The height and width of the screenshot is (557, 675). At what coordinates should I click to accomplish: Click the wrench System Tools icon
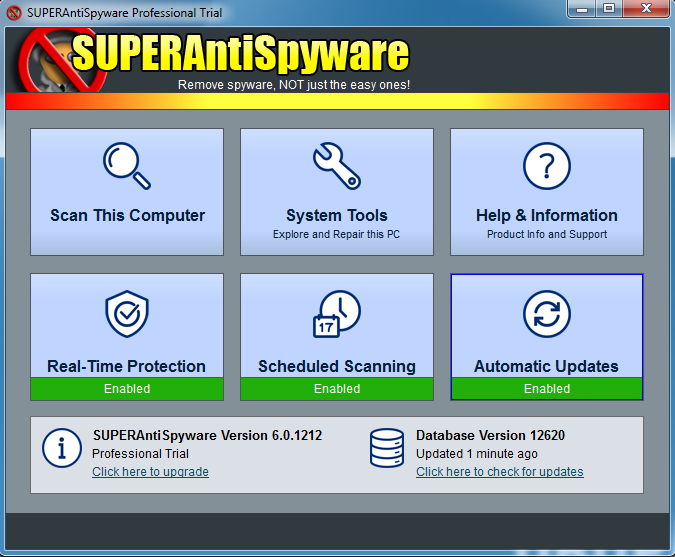[337, 166]
